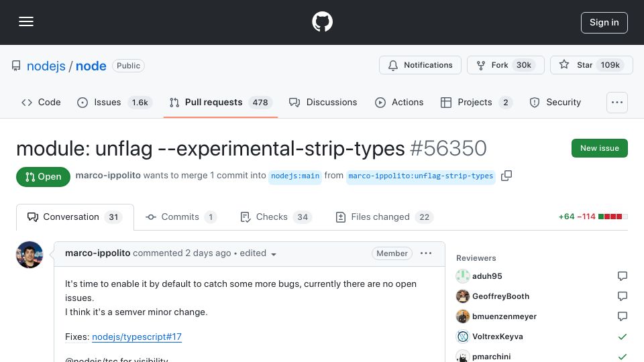Open the Actions tab
Screen dimensions: 644x362
pyautogui.click(x=399, y=102)
